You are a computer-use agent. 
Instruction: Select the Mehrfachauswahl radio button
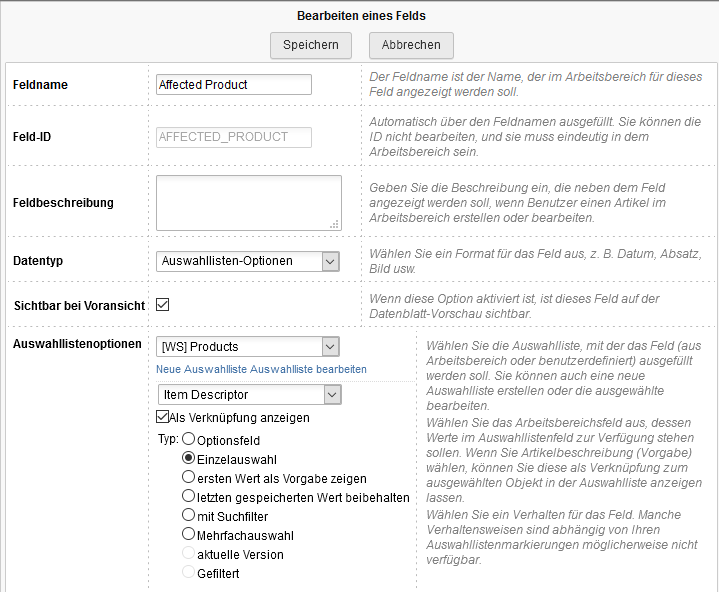[x=188, y=534]
